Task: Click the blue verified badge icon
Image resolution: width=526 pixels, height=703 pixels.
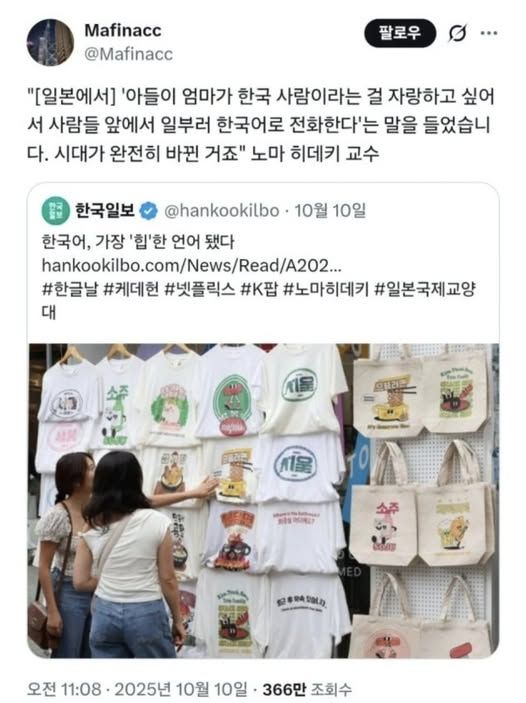Action: [148, 211]
